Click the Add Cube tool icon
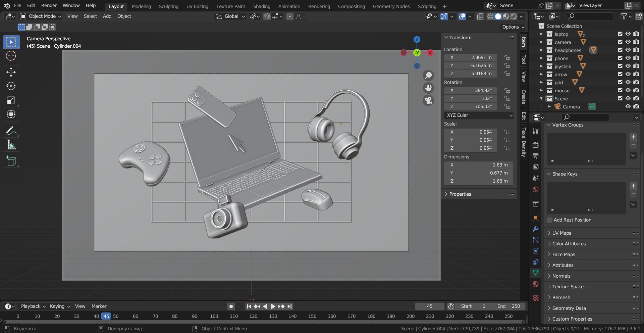This screenshot has width=644, height=333. (11, 161)
